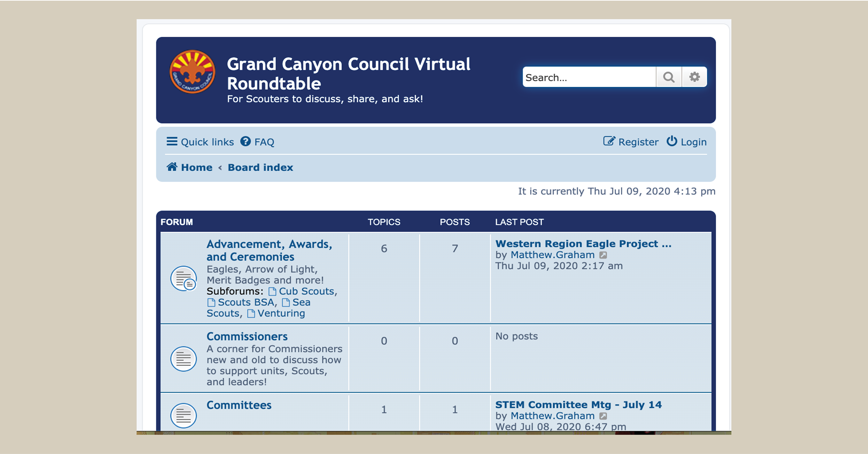
Task: Click the Register pencil icon
Action: (x=609, y=141)
